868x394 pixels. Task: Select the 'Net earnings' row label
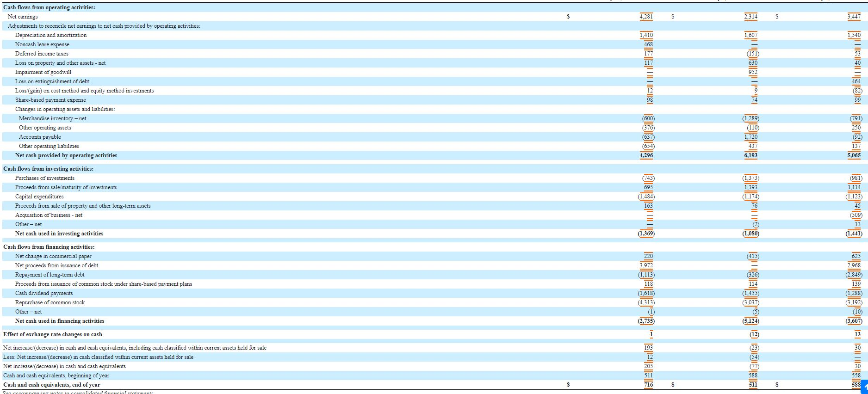coord(23,17)
